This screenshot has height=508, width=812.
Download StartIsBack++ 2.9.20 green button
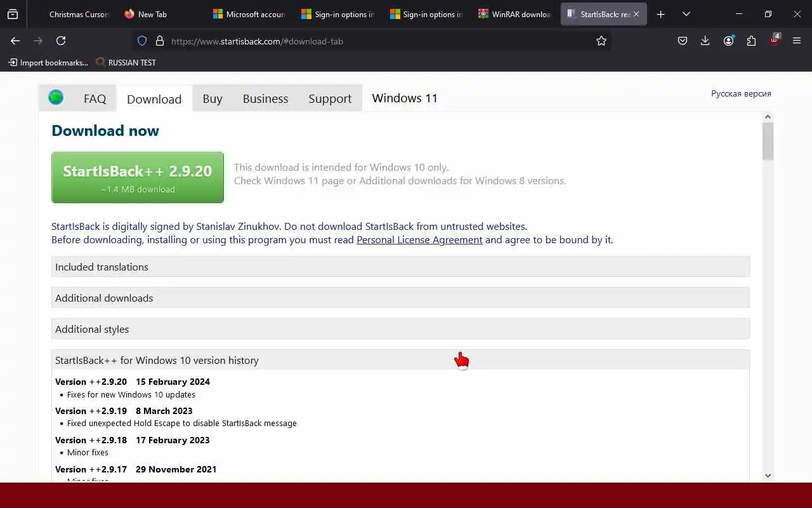[x=138, y=177]
